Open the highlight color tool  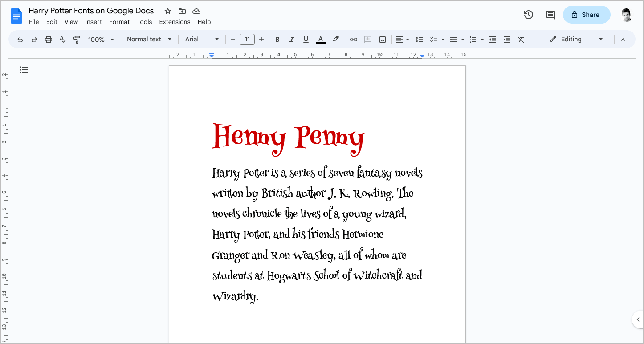coord(336,39)
